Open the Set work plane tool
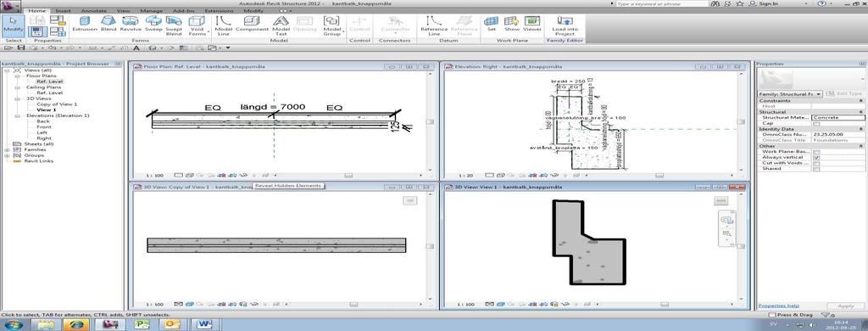868x331 pixels. [x=491, y=25]
